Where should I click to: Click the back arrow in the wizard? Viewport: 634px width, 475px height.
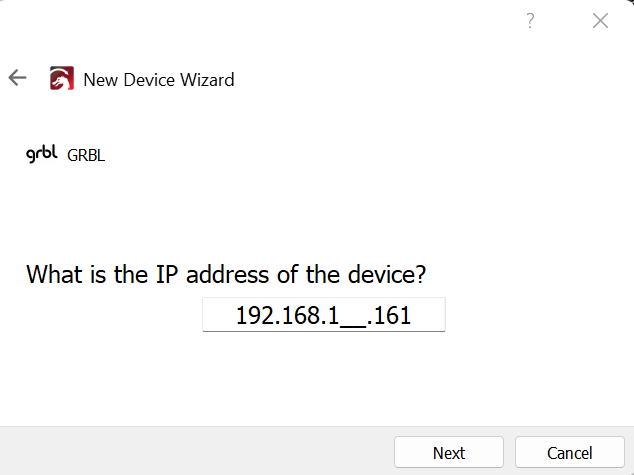[17, 78]
